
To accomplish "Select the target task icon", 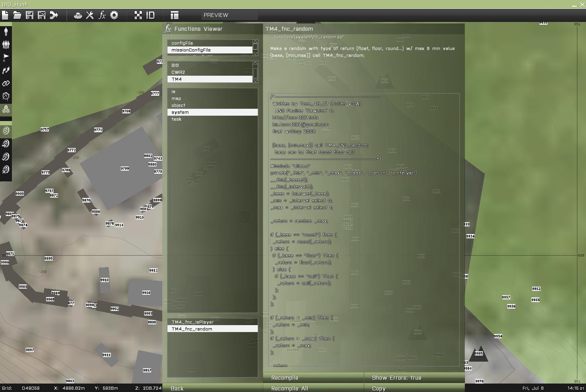I will pos(6,131).
